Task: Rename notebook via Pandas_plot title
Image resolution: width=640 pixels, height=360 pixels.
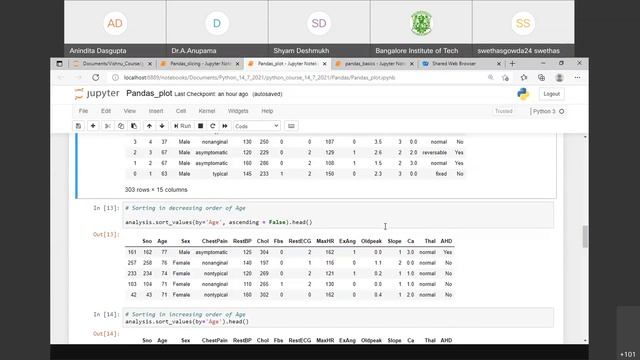Action: (149, 93)
